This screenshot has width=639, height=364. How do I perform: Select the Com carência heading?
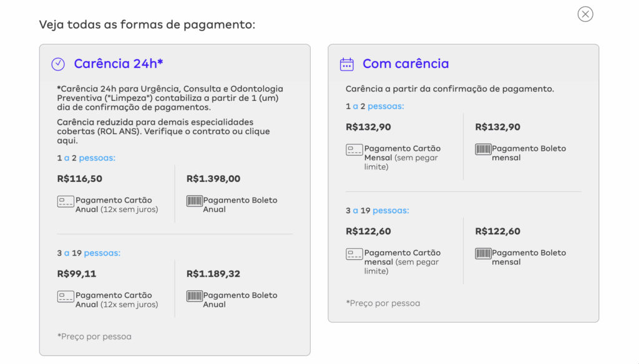pos(406,64)
